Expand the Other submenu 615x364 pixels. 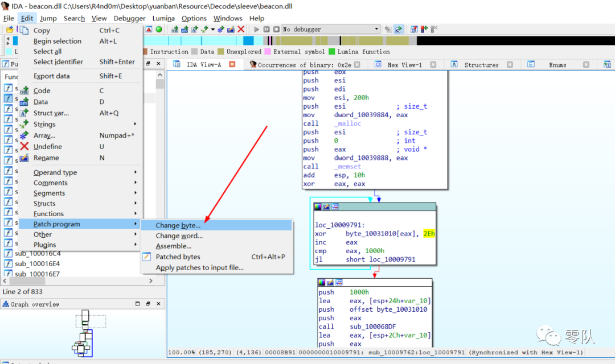80,234
